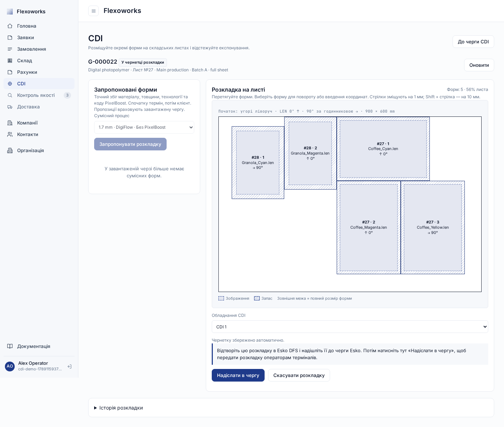Click the Склад storage icon
The image size is (504, 427).
click(x=10, y=61)
